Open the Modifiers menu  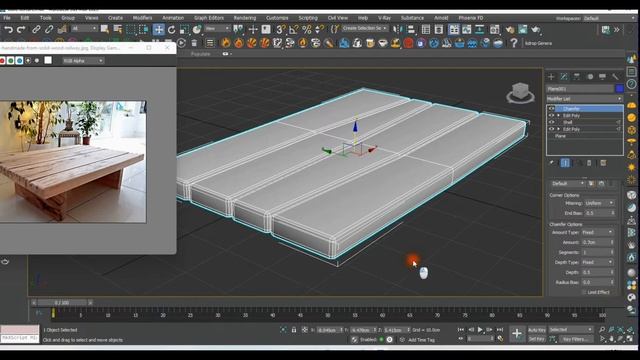tap(142, 18)
